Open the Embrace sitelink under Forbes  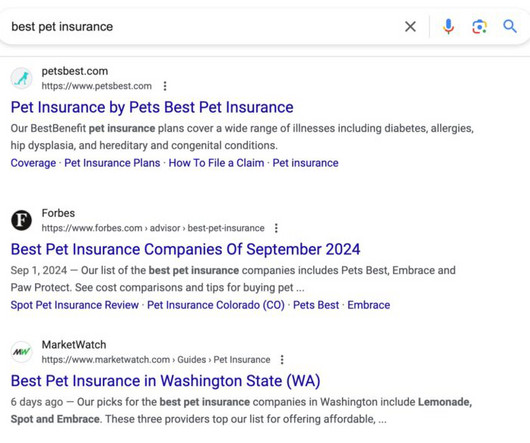[x=369, y=305]
